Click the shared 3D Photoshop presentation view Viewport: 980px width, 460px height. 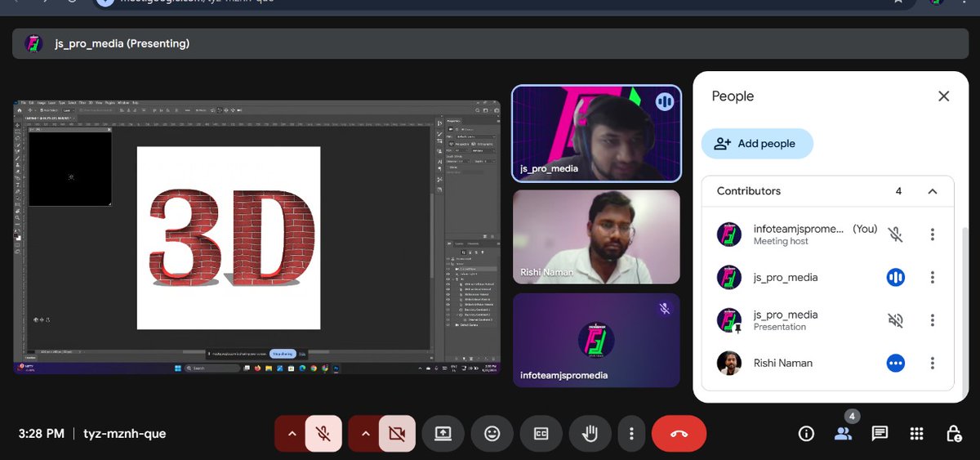[x=257, y=237]
